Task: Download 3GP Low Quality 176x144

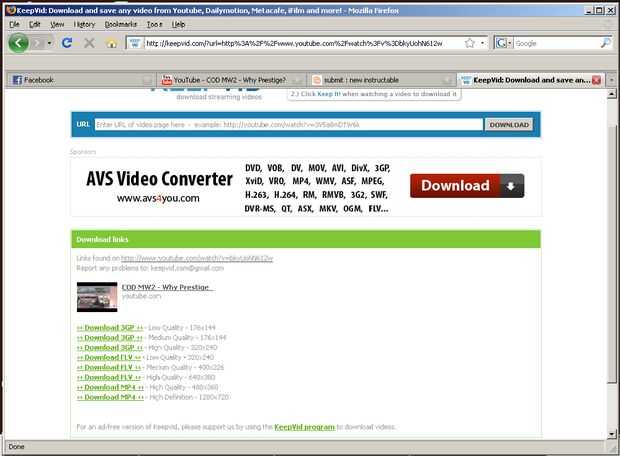Action: tap(110, 328)
